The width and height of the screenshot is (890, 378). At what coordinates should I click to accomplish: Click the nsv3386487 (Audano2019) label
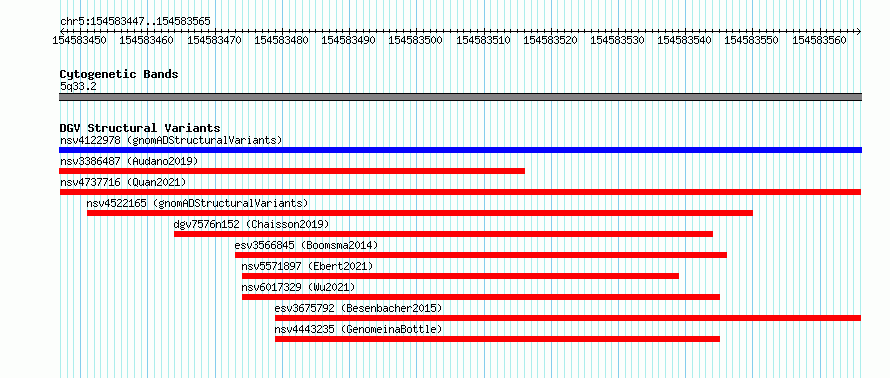tap(129, 161)
